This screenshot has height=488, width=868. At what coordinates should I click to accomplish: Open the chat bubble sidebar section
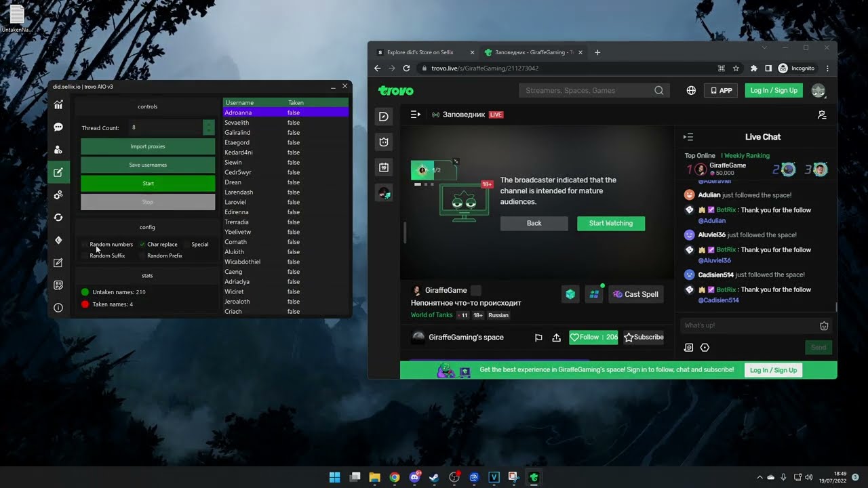coord(58,127)
